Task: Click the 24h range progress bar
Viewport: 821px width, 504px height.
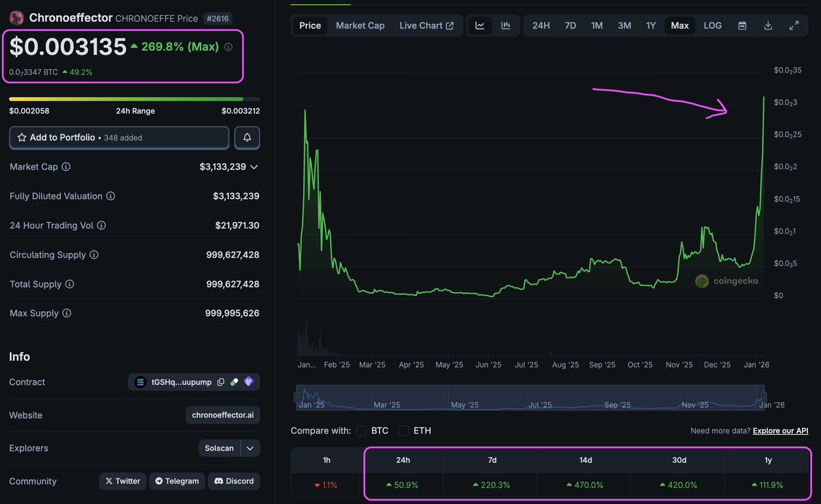Action: click(134, 99)
